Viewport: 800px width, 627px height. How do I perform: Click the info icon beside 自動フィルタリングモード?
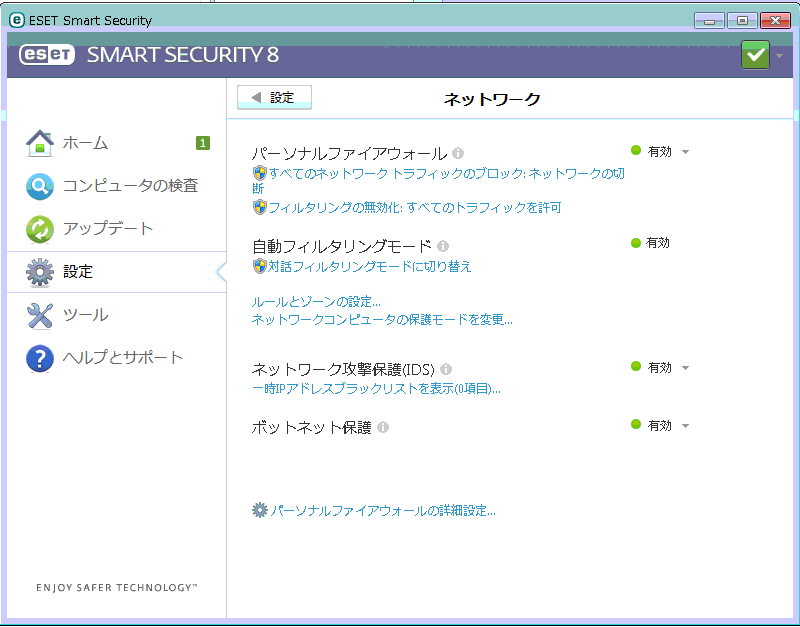coord(443,246)
